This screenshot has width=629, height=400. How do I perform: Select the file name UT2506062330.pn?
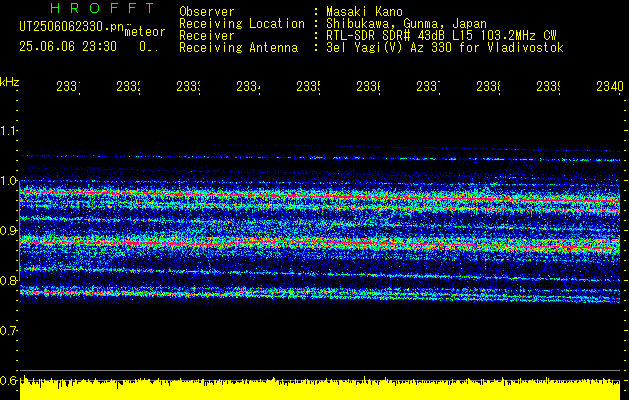click(71, 27)
